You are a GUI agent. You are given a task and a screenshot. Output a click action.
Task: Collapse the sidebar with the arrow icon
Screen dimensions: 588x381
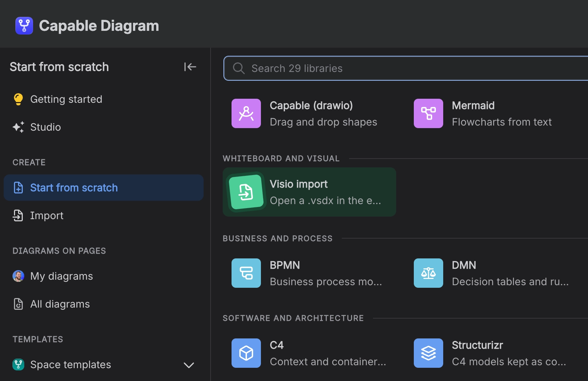pos(190,67)
